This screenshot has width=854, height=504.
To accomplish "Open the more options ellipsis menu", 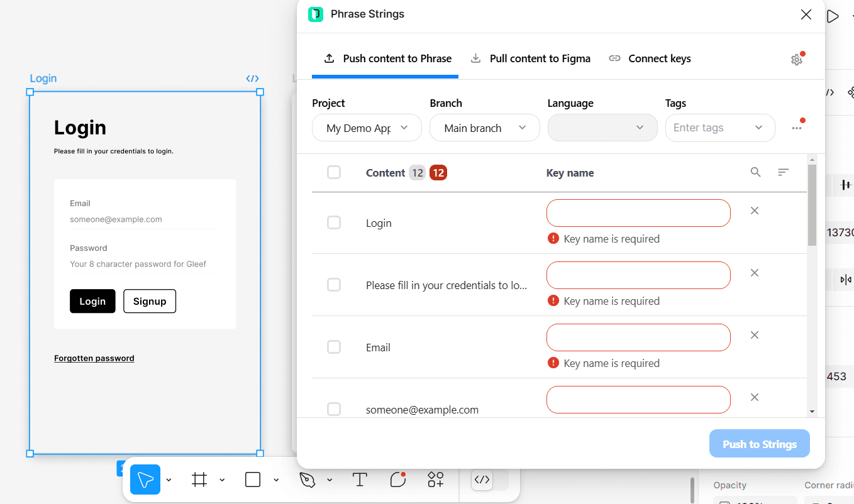I will tap(797, 128).
